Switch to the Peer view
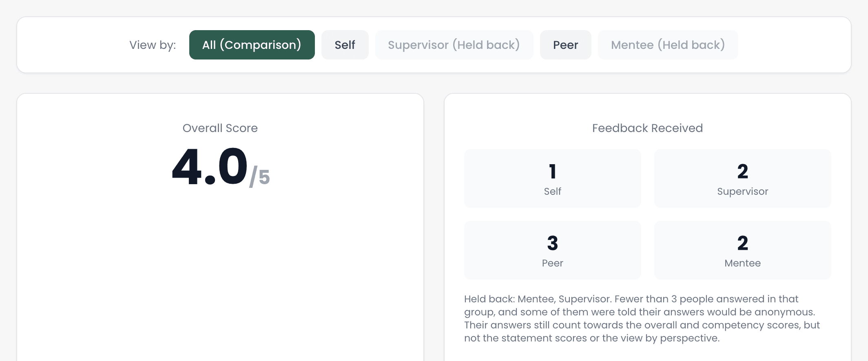This screenshot has height=361, width=868. point(565,45)
